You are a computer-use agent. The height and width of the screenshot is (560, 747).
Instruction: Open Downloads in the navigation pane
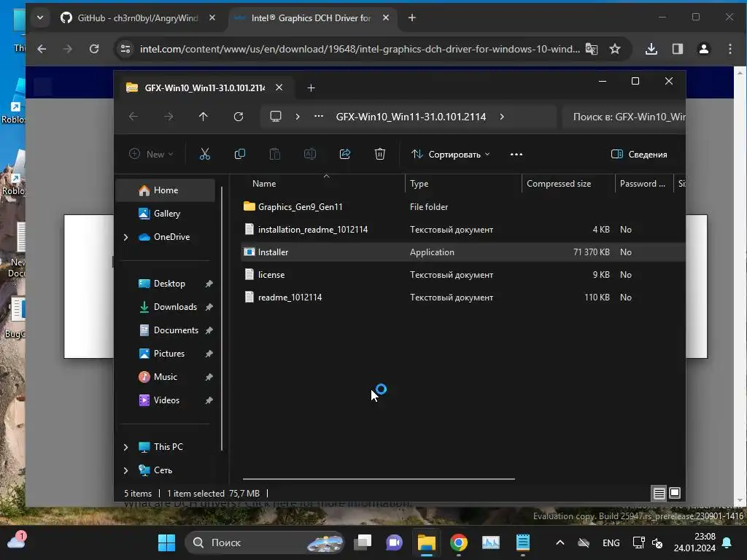tap(175, 307)
